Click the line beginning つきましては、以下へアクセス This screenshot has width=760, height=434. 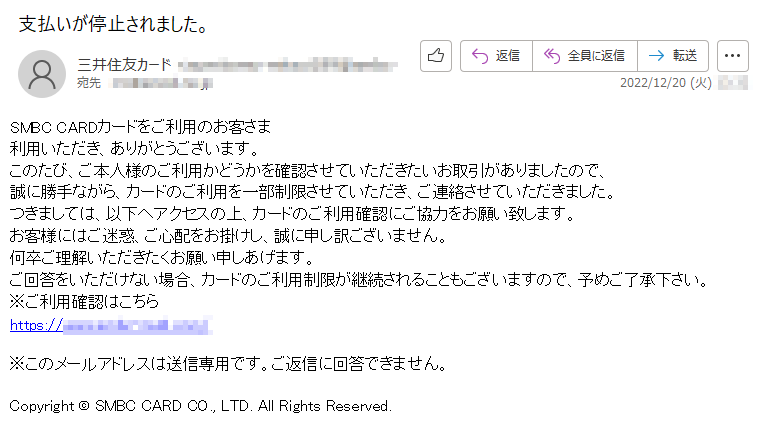point(292,213)
